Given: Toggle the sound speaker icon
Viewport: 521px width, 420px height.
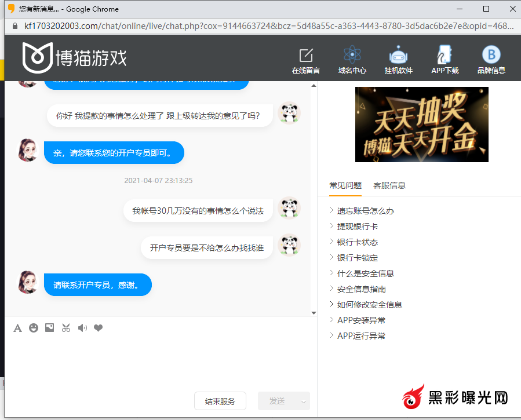Looking at the screenshot, I should [82, 328].
